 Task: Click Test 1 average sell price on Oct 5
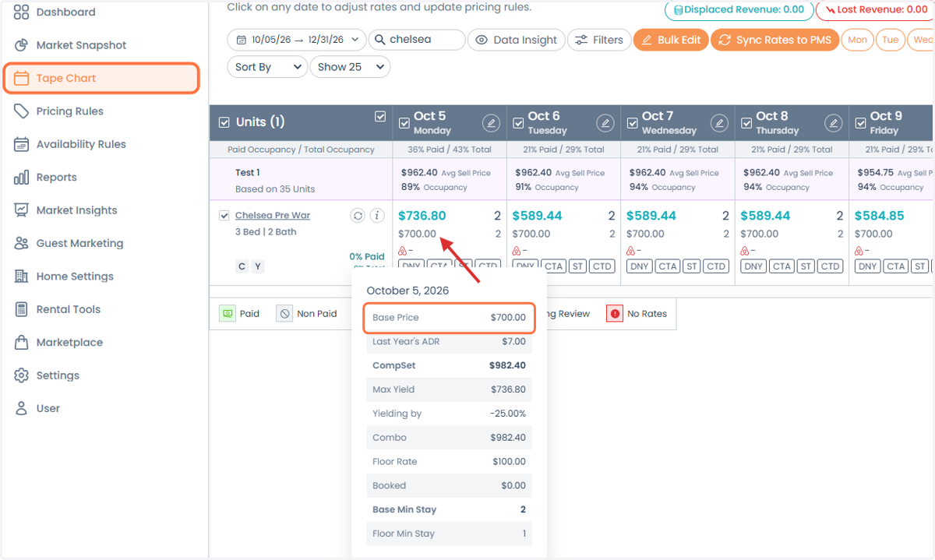click(x=446, y=173)
